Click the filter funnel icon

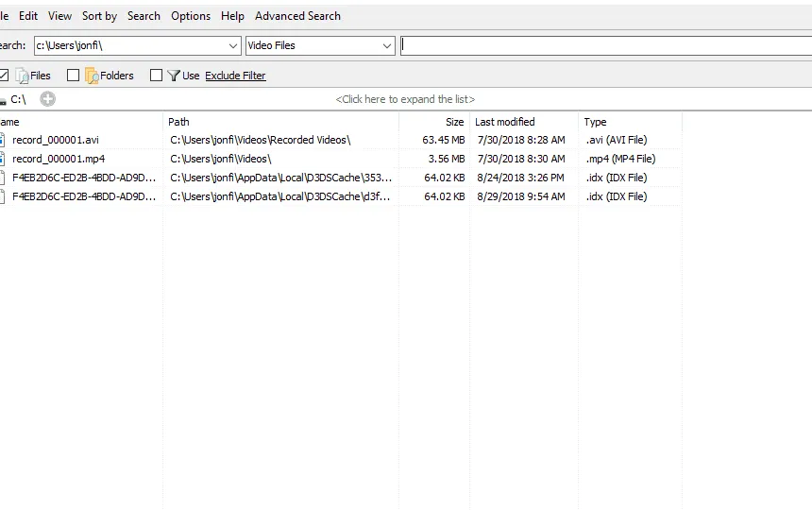tap(174, 76)
